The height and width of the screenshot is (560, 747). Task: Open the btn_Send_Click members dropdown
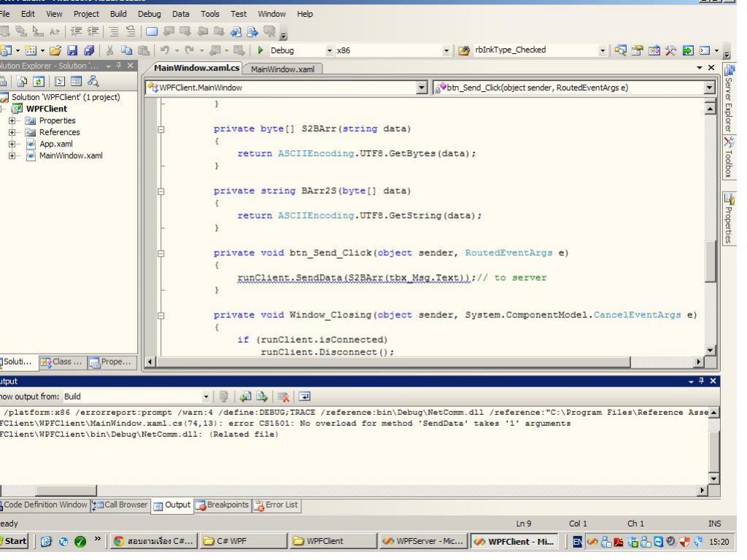click(x=710, y=87)
